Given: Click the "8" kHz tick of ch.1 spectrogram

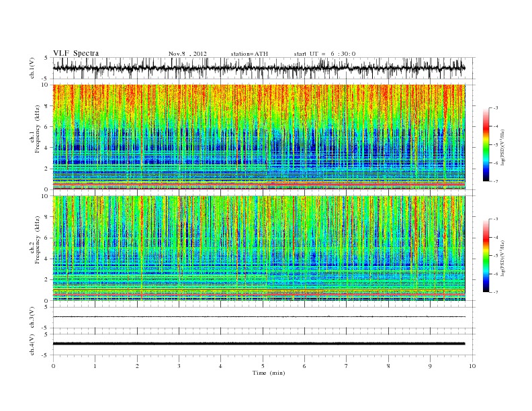Looking at the screenshot, I should click(46, 106).
